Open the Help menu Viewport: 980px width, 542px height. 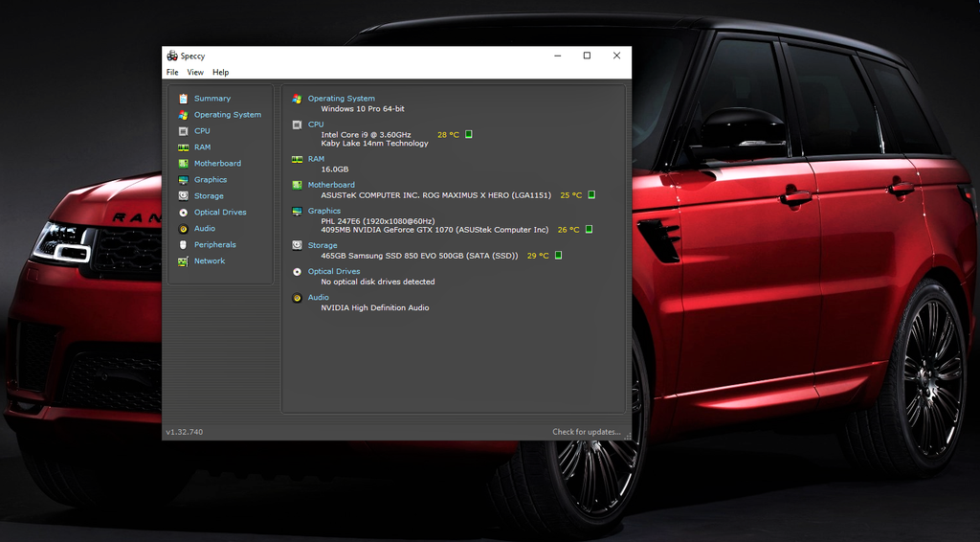[x=221, y=73]
